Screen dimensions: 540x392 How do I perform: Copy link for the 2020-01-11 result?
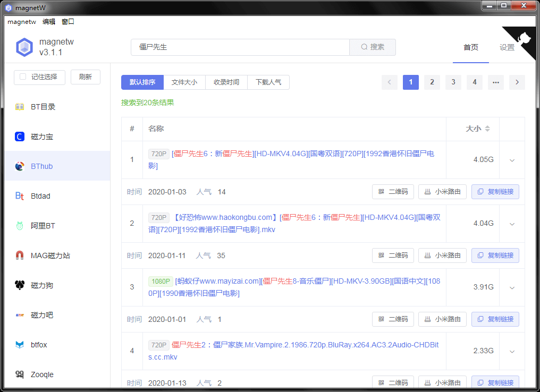(495, 255)
